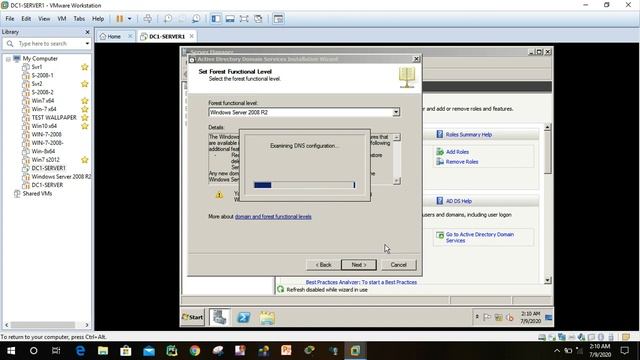Open the VM menu

coord(62,19)
